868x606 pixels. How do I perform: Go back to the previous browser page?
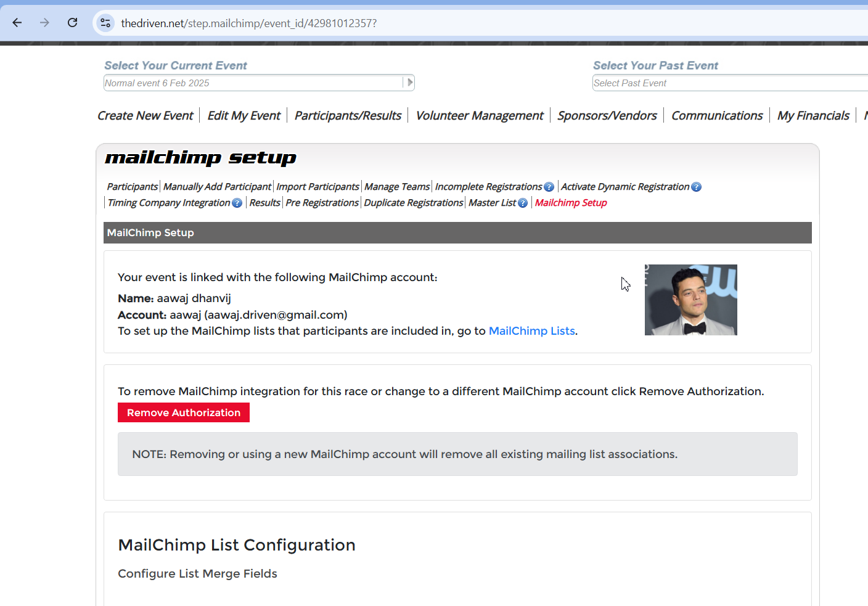pyautogui.click(x=17, y=23)
